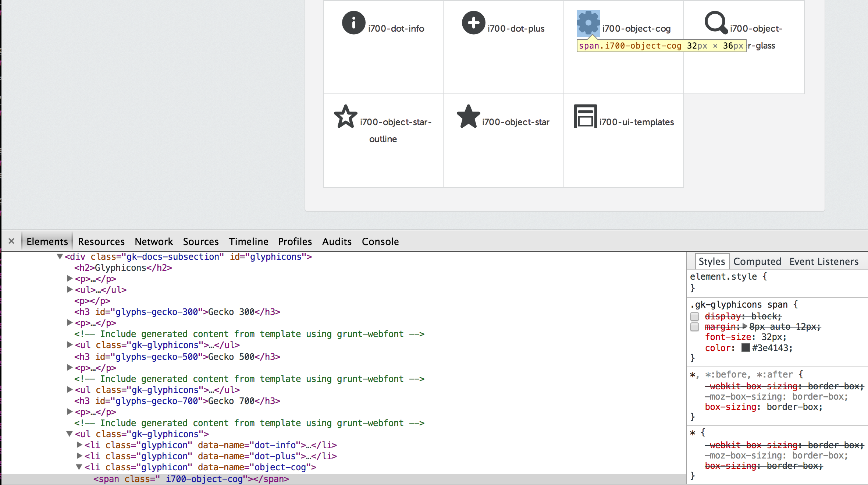Click the box-sizing: border-box active declaration
The image size is (868, 485).
coord(764,407)
